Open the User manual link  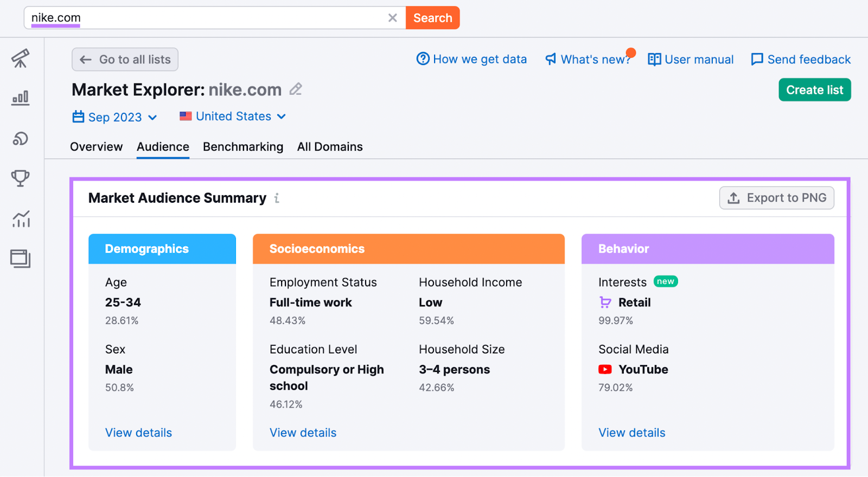[x=691, y=59]
